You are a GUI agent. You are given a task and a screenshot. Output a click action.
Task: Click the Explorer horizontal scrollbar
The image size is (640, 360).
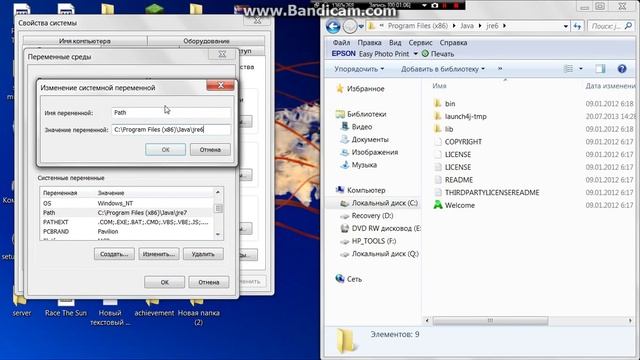490,321
